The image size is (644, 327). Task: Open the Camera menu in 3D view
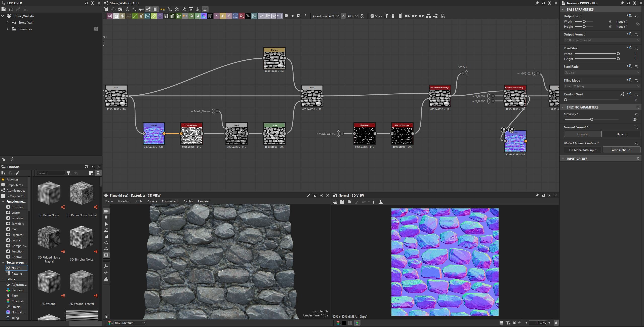tap(152, 201)
